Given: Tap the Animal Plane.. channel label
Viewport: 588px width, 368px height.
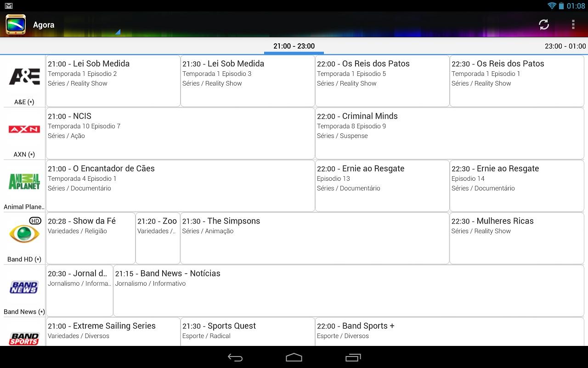Looking at the screenshot, I should point(24,207).
